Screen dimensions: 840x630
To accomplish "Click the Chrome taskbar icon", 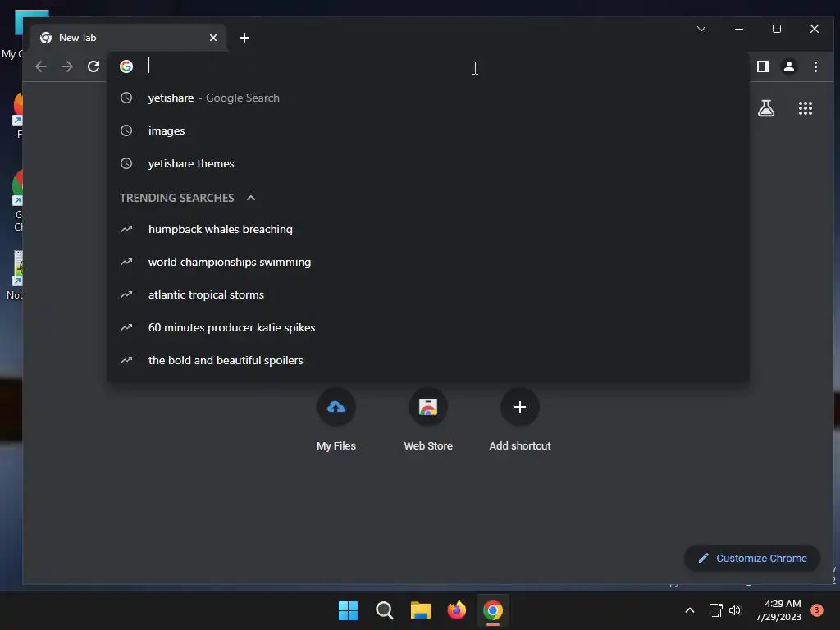I will pyautogui.click(x=493, y=610).
